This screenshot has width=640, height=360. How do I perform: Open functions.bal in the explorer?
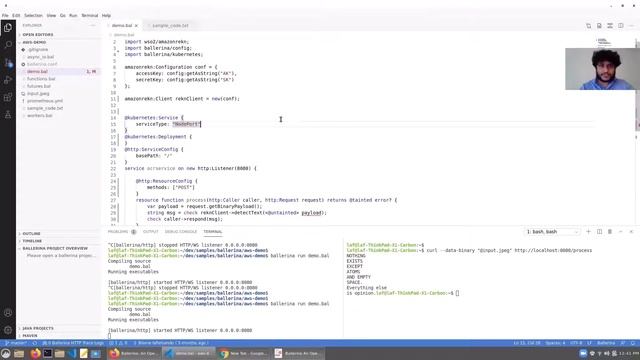(x=41, y=79)
